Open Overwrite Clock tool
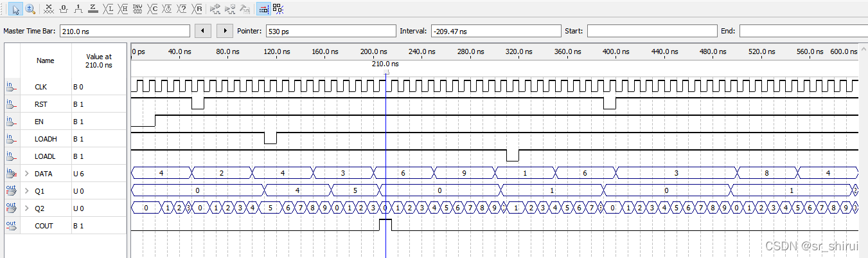Image resolution: width=868 pixels, height=258 pixels. pos(167,9)
